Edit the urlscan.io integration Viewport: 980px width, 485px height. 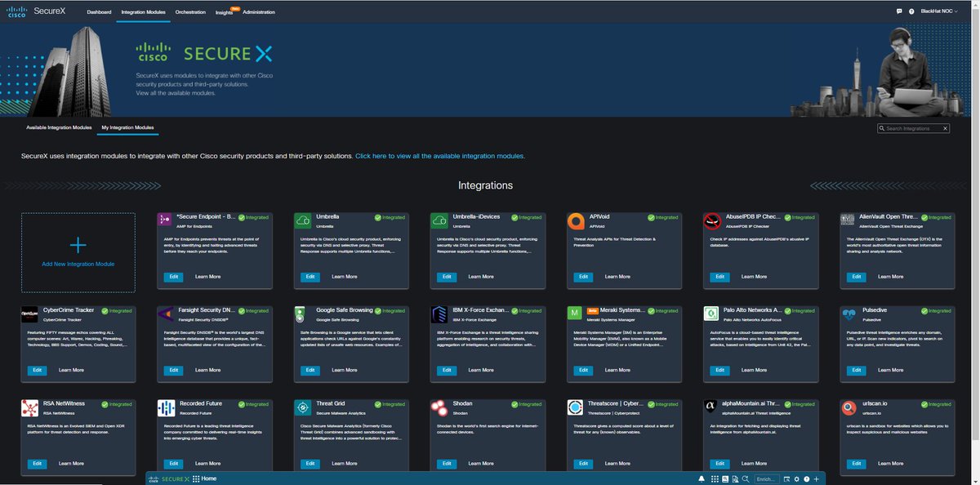pyautogui.click(x=855, y=463)
